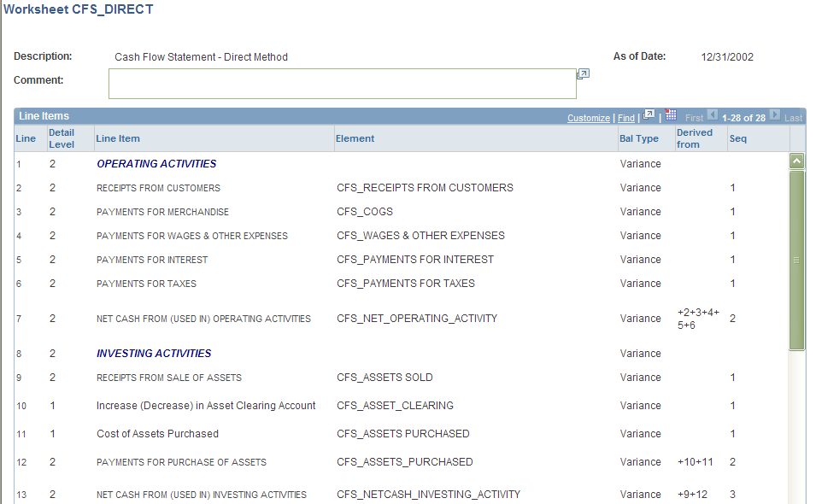Go to the next rows arrow icon
The width and height of the screenshot is (816, 504).
click(x=775, y=114)
